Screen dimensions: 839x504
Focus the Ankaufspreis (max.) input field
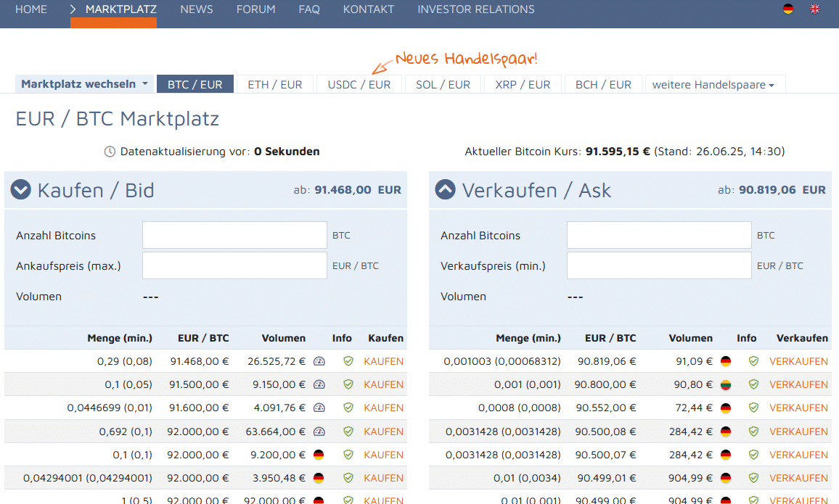pyautogui.click(x=234, y=265)
